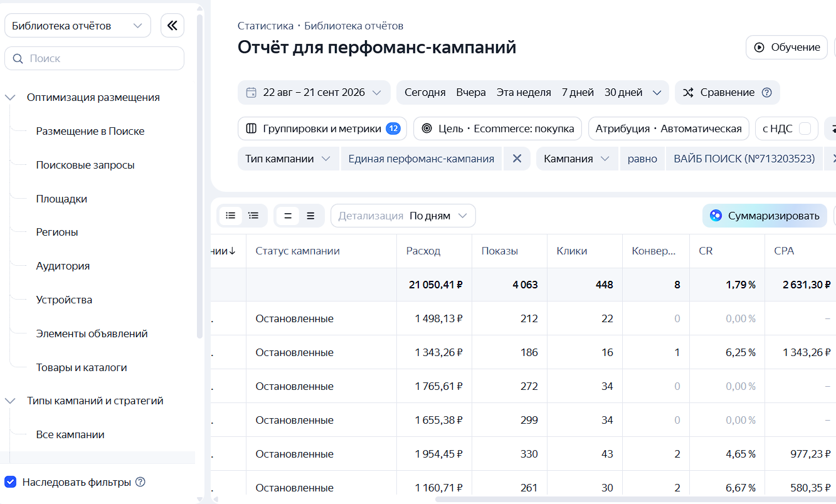Click the ВАЙБ ПОИСК (№713203523) filter value
Viewport: 836px width, 504px height.
[744, 159]
